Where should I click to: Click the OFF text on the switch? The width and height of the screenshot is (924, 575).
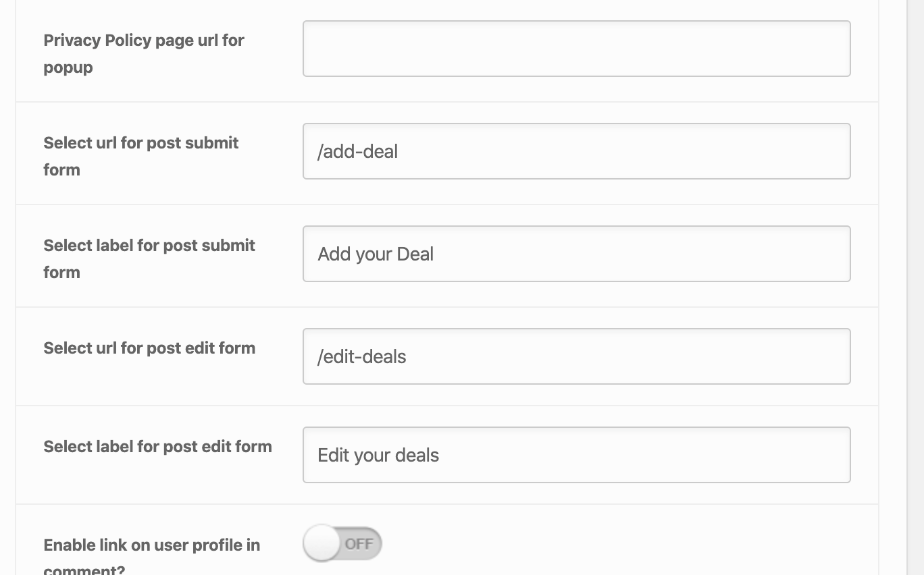[359, 544]
